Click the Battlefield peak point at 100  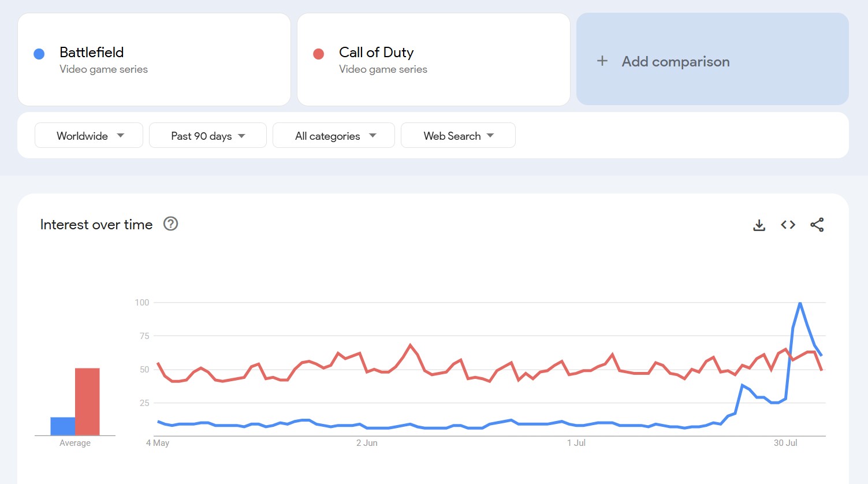click(x=800, y=303)
